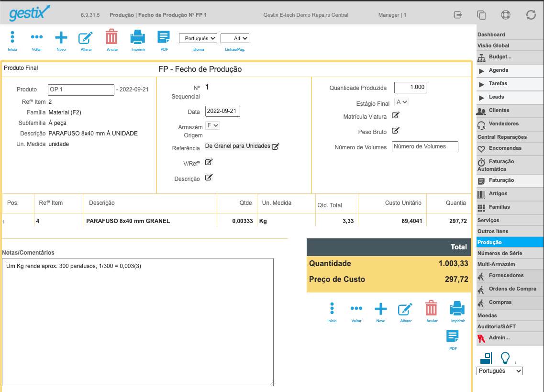
Task: Open Serviços in sidebar menu
Action: click(510, 221)
